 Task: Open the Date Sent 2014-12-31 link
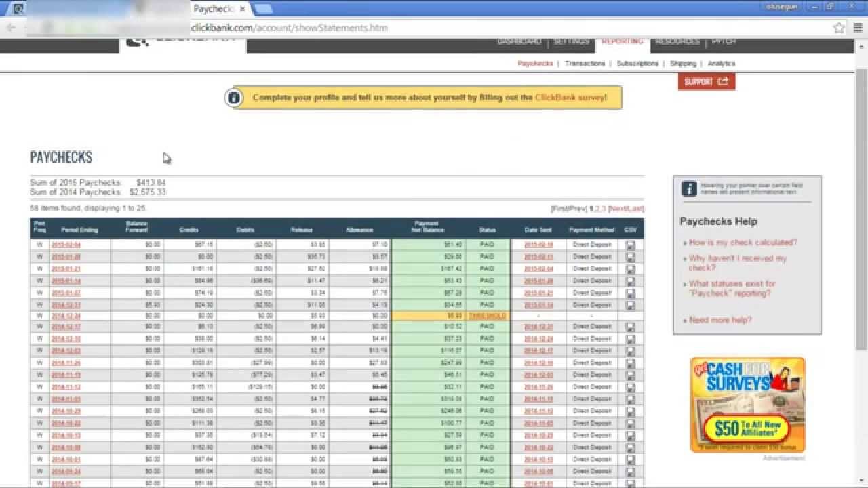pyautogui.click(x=538, y=327)
